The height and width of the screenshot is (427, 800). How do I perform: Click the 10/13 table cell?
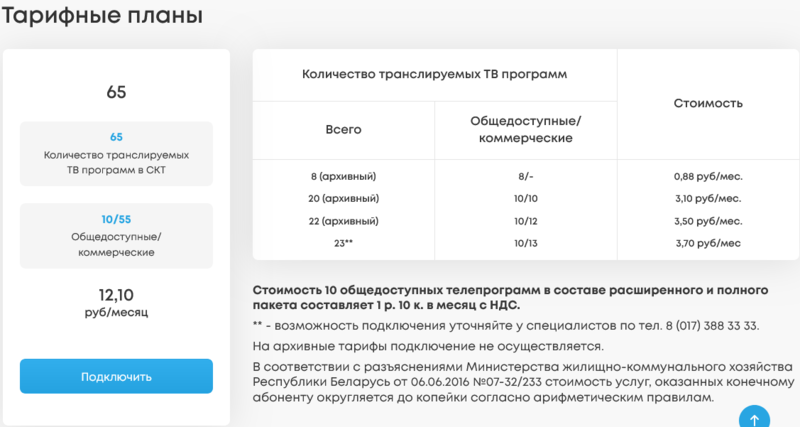[525, 242]
